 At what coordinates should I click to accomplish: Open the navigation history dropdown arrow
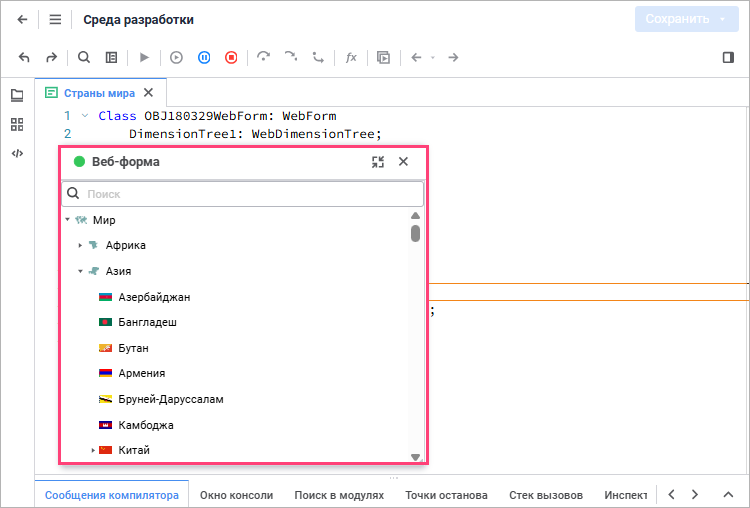point(433,57)
